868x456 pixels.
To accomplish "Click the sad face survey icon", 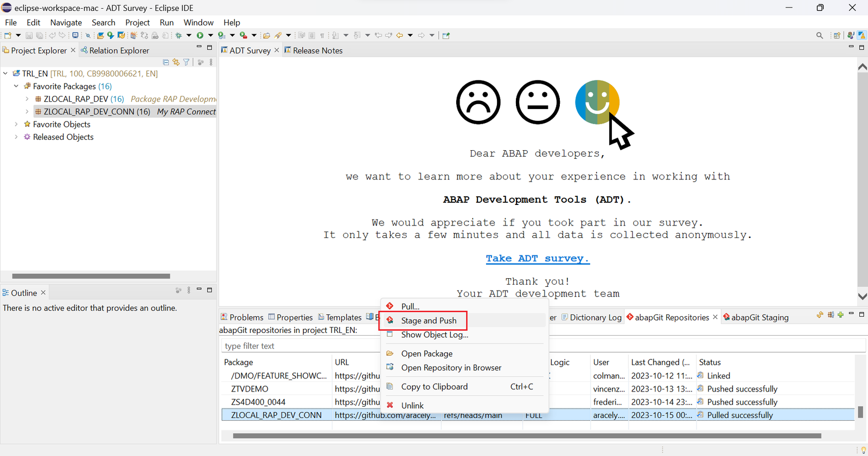I will click(x=478, y=102).
